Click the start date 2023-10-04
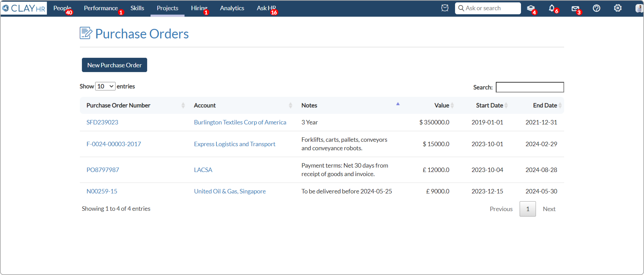Viewport: 644px width, 275px height. [x=487, y=170]
